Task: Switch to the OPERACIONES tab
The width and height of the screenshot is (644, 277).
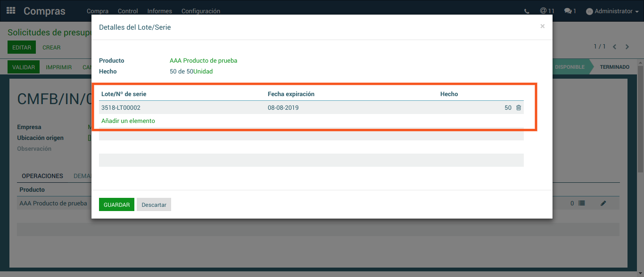Action: point(42,176)
